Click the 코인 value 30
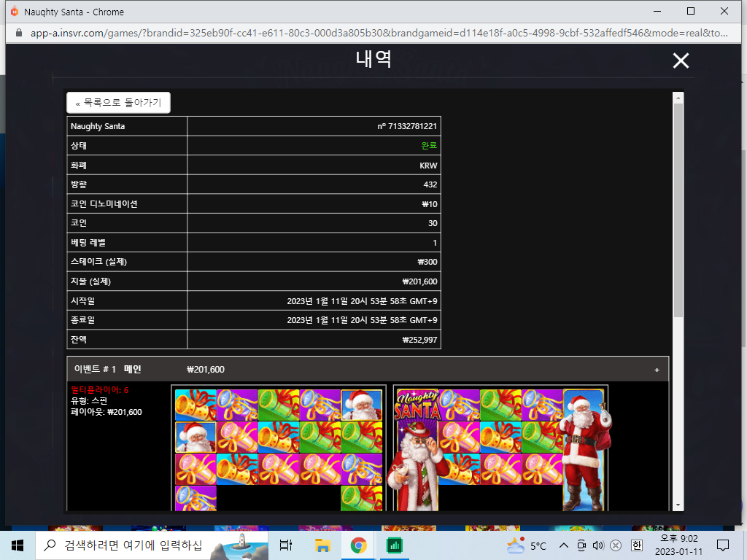747x560 pixels. tap(433, 223)
